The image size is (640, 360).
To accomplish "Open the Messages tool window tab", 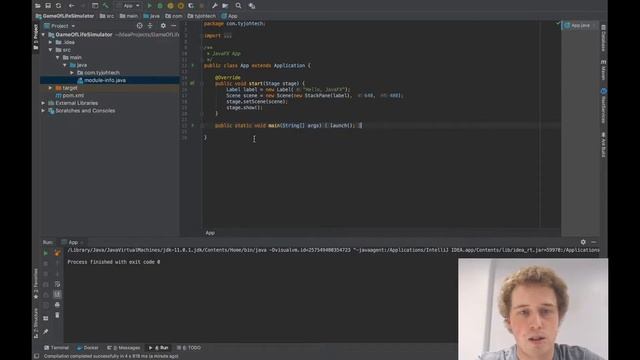I will [124, 348].
